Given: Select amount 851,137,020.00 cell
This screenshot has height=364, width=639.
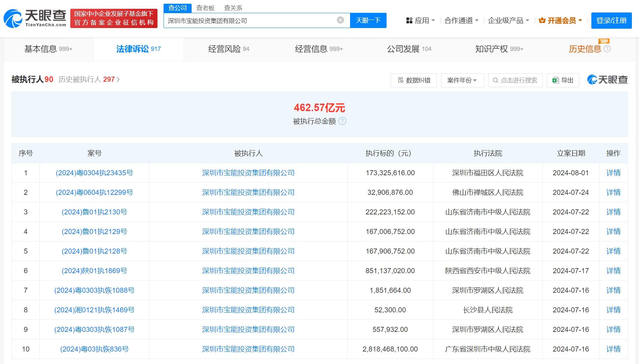Looking at the screenshot, I should pos(390,271).
